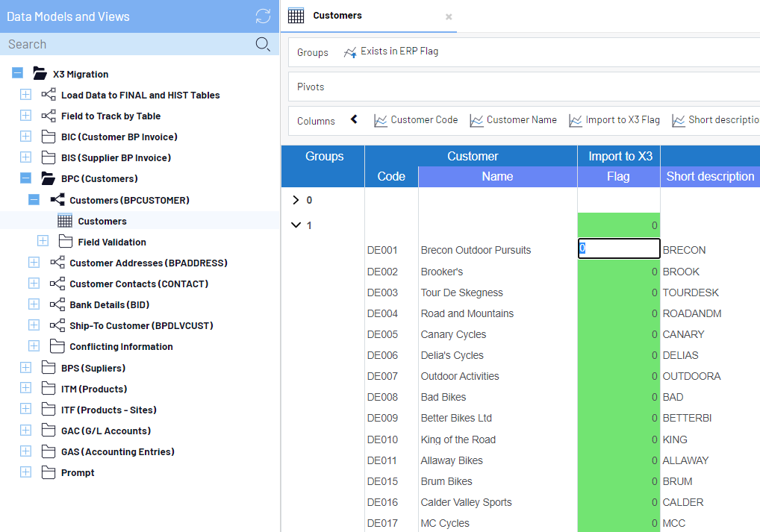The width and height of the screenshot is (760, 532).
Task: Expand group 0 in the grid
Action: pyautogui.click(x=296, y=200)
